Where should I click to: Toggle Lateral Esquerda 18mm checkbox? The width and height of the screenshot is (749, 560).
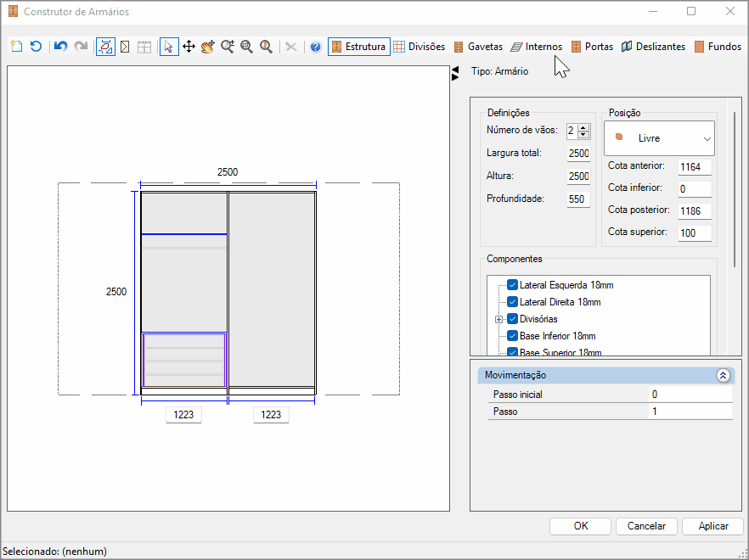tap(513, 285)
